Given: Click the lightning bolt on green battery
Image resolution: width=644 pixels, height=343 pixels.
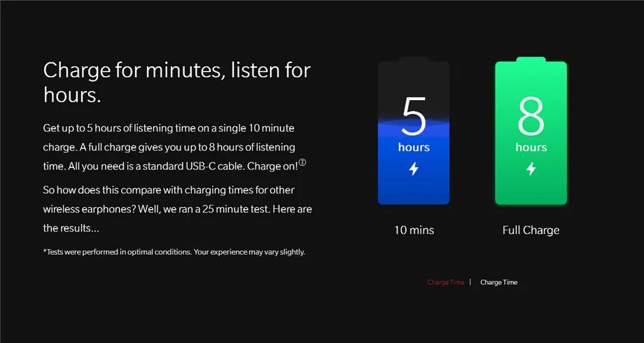Looking at the screenshot, I should [x=531, y=169].
